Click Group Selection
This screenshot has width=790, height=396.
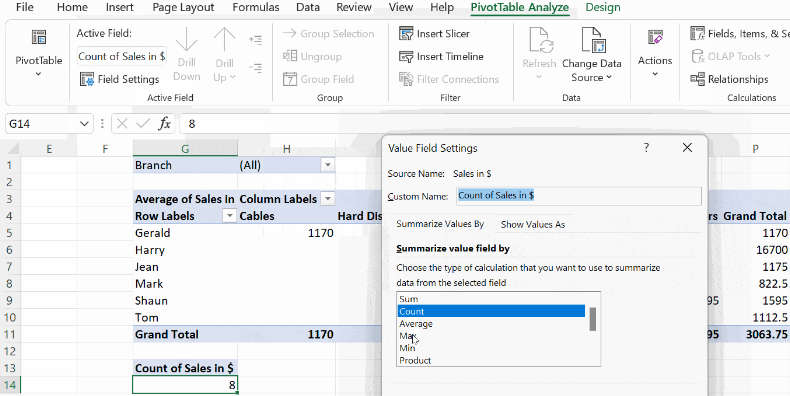click(x=328, y=34)
